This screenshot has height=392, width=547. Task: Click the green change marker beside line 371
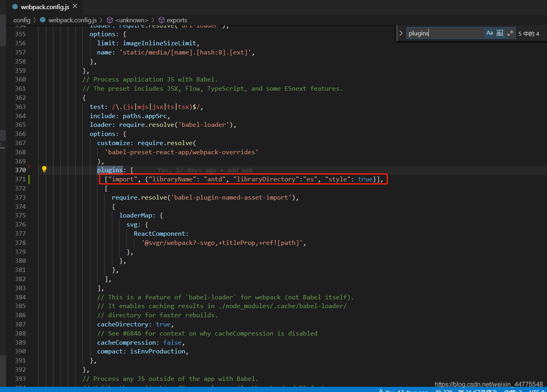[x=29, y=179]
